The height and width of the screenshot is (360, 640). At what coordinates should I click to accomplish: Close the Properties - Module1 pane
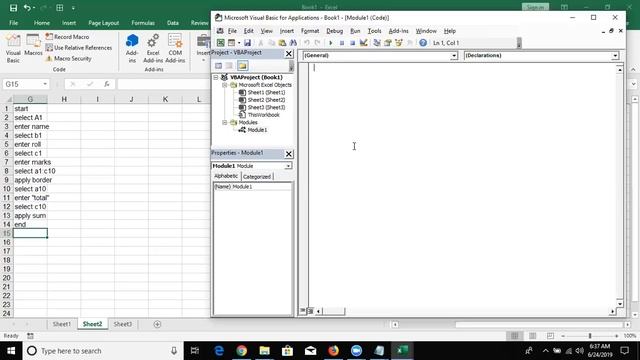click(x=289, y=154)
